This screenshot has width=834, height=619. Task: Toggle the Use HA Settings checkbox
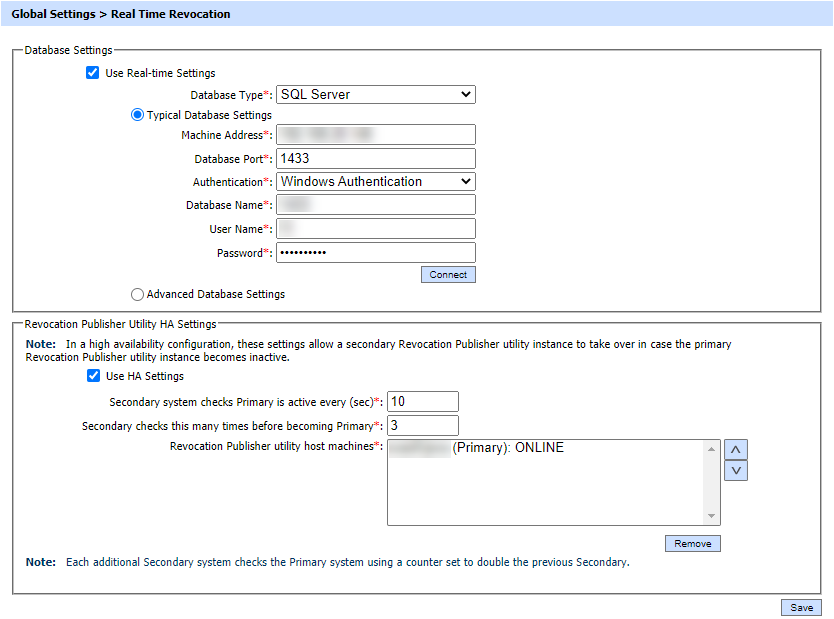click(93, 376)
